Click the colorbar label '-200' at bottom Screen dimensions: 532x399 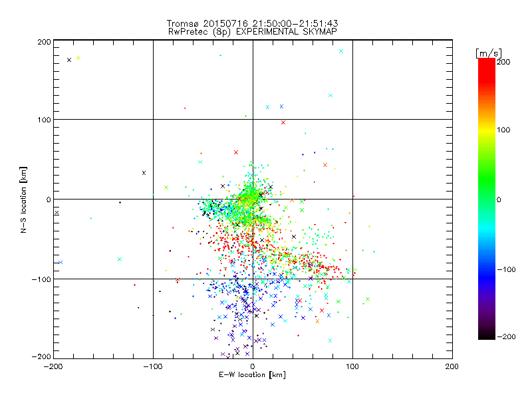[x=507, y=336]
